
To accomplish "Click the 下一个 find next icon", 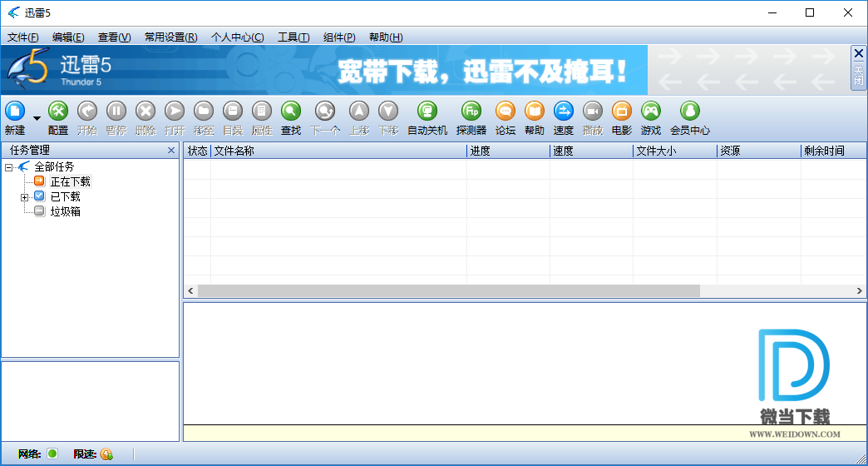I will 325,112.
